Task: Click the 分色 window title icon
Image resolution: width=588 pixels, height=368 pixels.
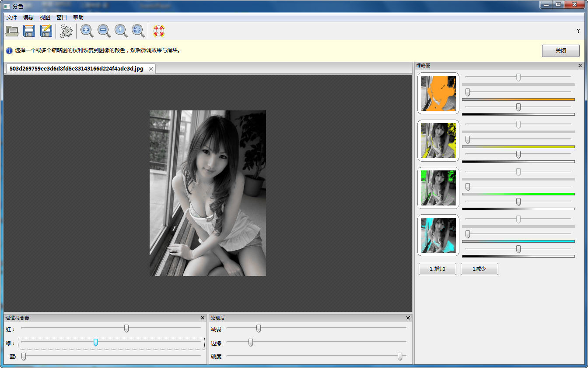Action: click(x=7, y=6)
